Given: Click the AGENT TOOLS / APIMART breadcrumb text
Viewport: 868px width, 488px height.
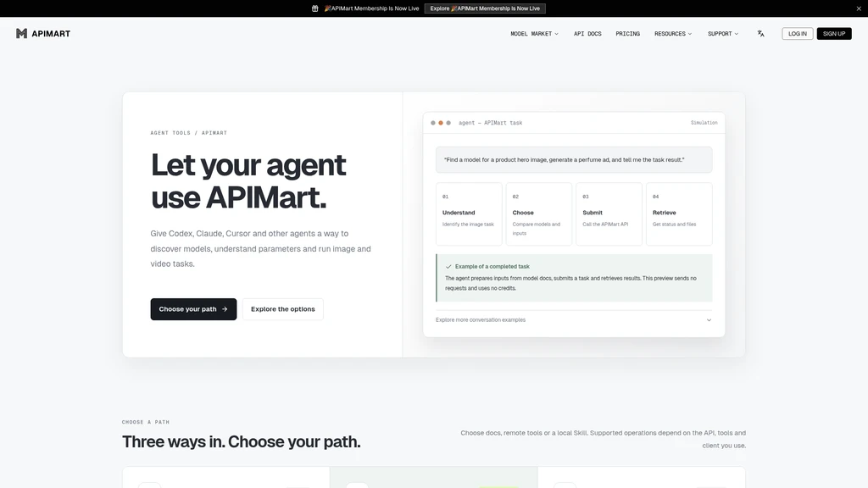Looking at the screenshot, I should tap(189, 133).
